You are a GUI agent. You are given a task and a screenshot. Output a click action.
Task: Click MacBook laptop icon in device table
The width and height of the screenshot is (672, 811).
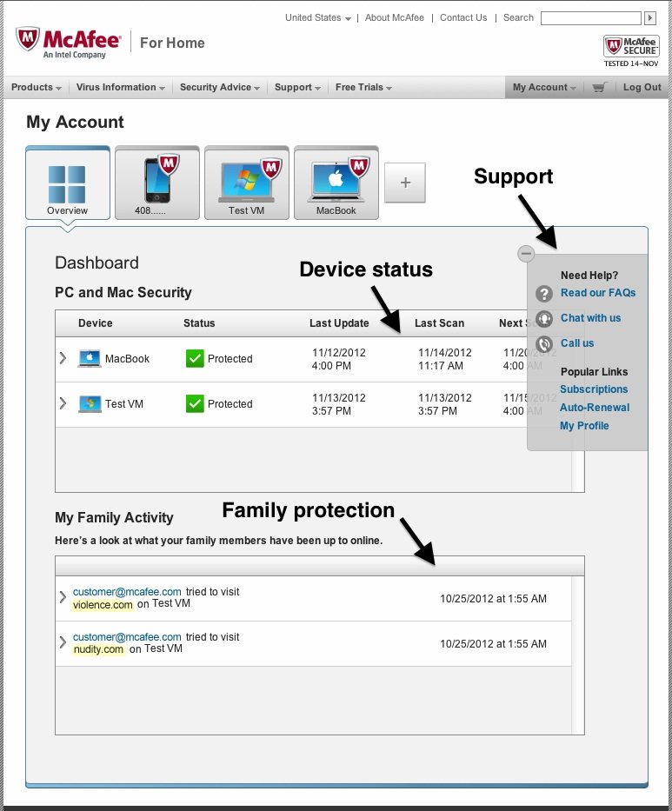click(90, 358)
